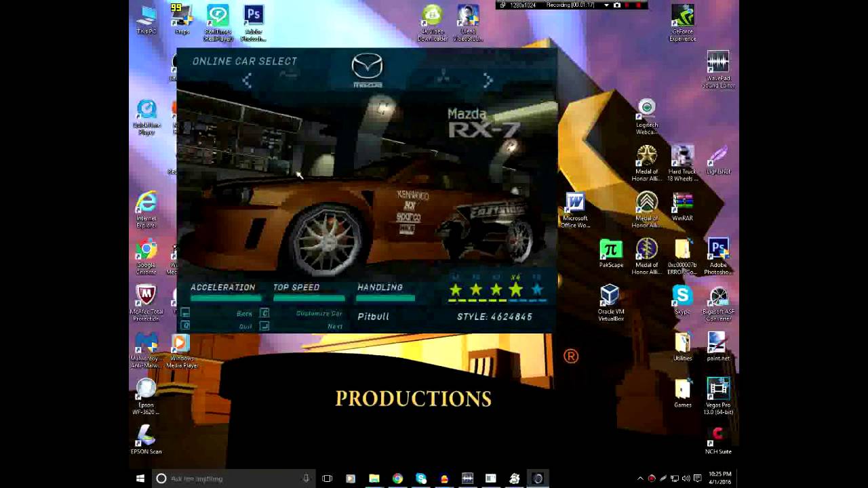Click the Pitbull player name

373,317
